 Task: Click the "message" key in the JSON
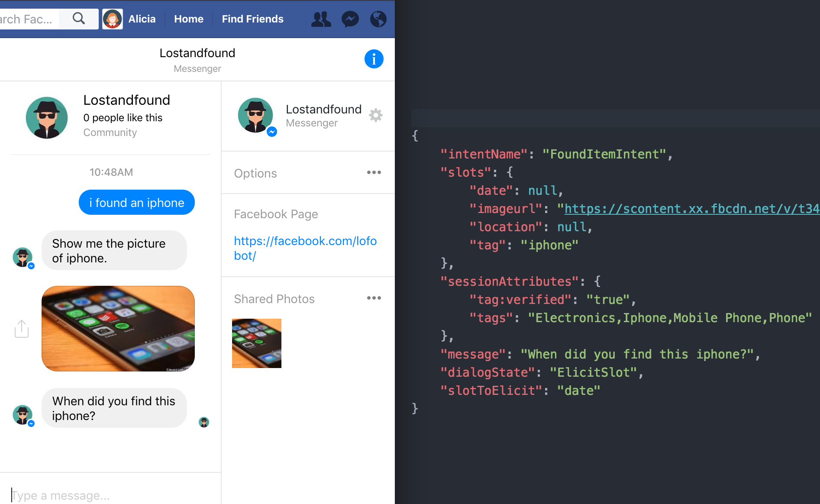tap(473, 354)
